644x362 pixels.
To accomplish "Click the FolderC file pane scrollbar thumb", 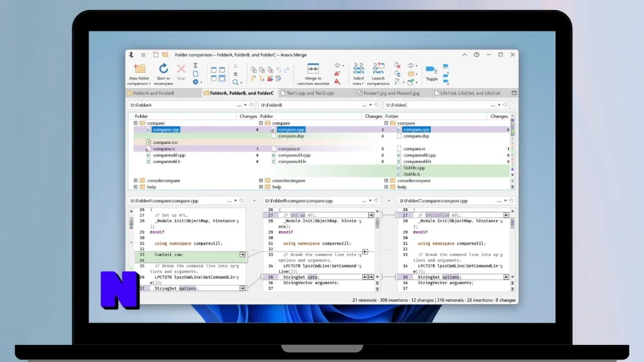I will coord(512,223).
